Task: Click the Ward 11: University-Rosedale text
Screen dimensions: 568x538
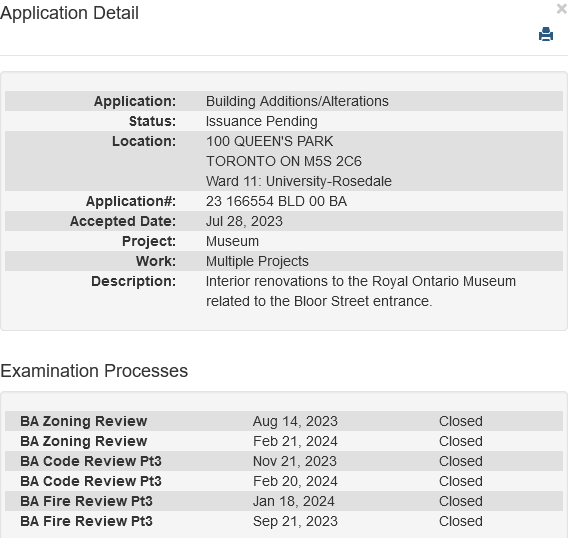Action: [x=299, y=181]
